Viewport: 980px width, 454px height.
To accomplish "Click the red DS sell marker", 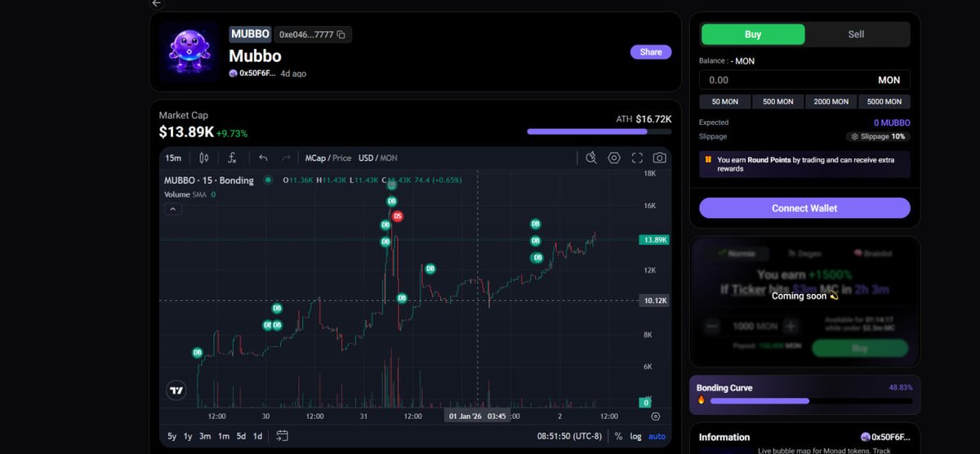I will 398,216.
